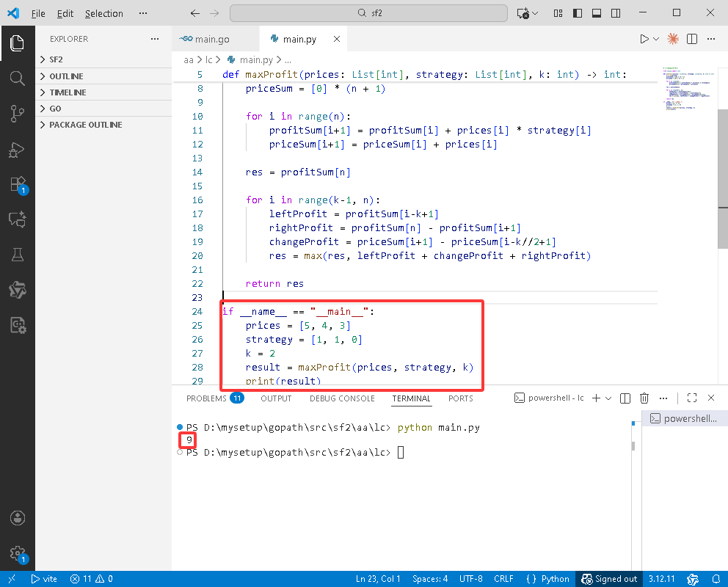The image size is (728, 587).
Task: Click the Run Python File play button
Action: (644, 39)
